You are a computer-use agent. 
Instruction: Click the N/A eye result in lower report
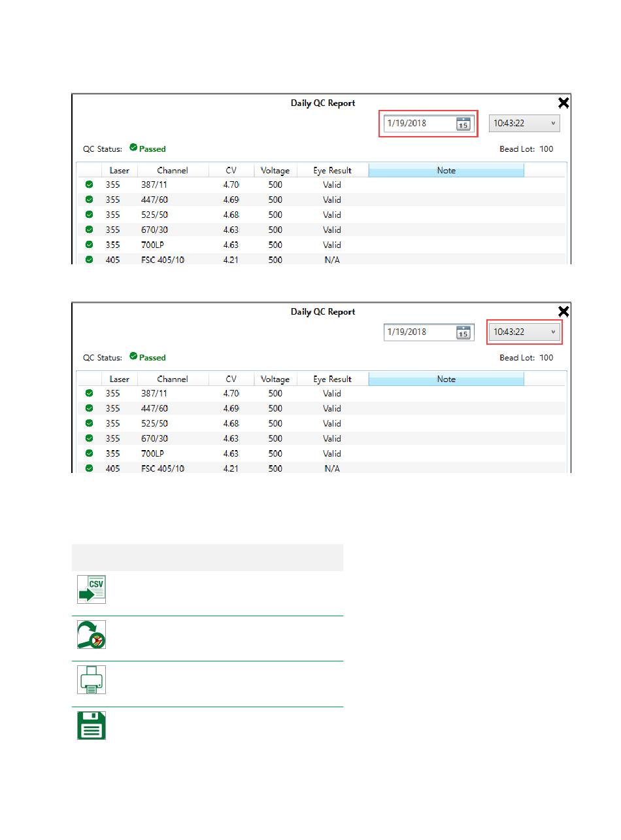click(332, 468)
